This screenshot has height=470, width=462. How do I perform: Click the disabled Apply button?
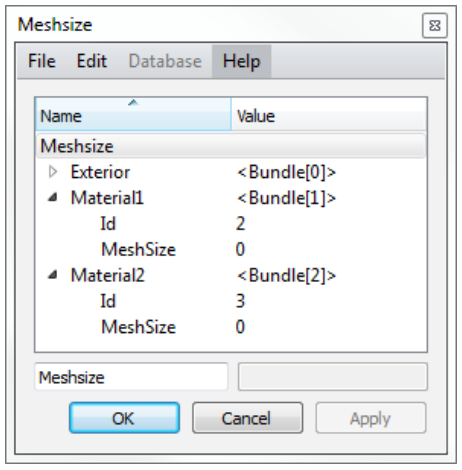[x=371, y=418]
